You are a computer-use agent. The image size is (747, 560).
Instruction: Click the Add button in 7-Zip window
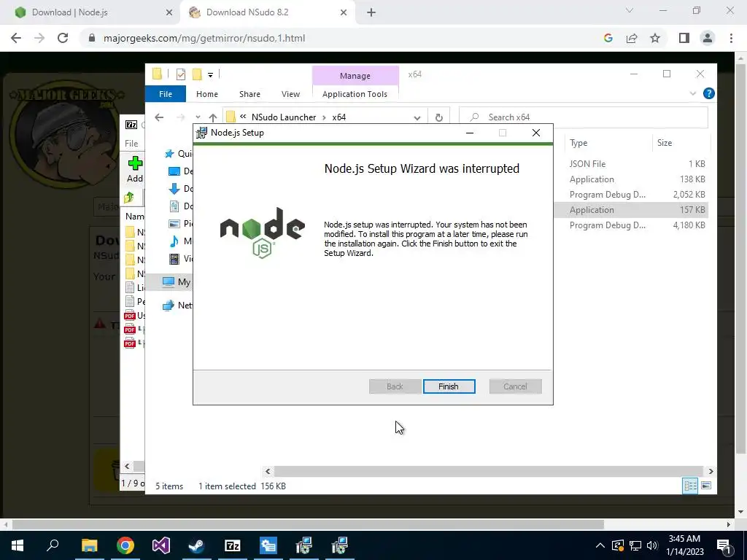pyautogui.click(x=135, y=169)
